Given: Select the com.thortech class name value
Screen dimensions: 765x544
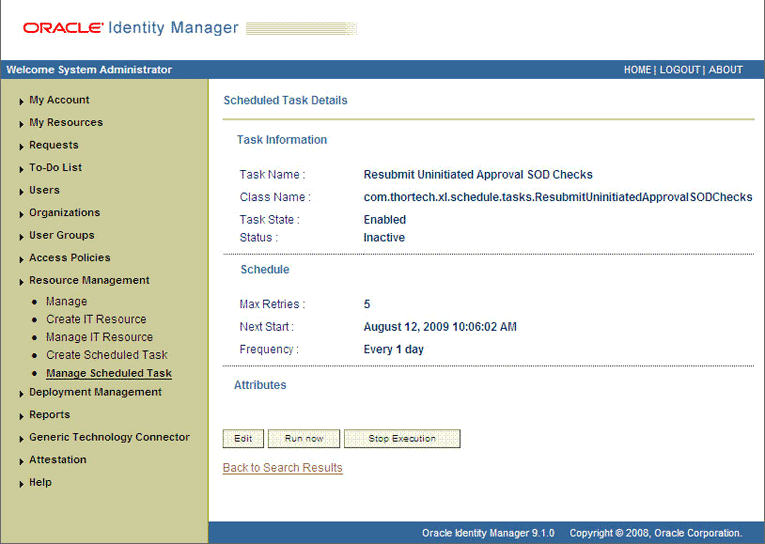Looking at the screenshot, I should click(558, 197).
